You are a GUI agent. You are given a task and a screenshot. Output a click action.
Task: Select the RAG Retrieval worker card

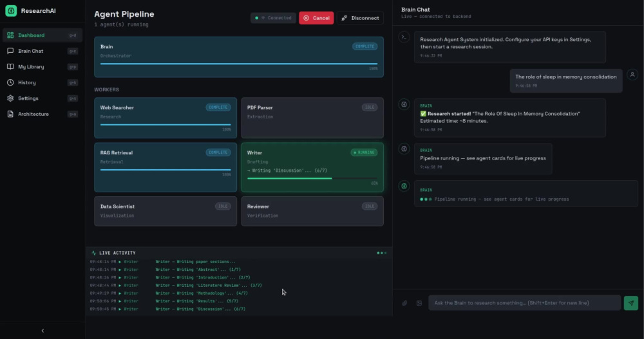pyautogui.click(x=166, y=167)
